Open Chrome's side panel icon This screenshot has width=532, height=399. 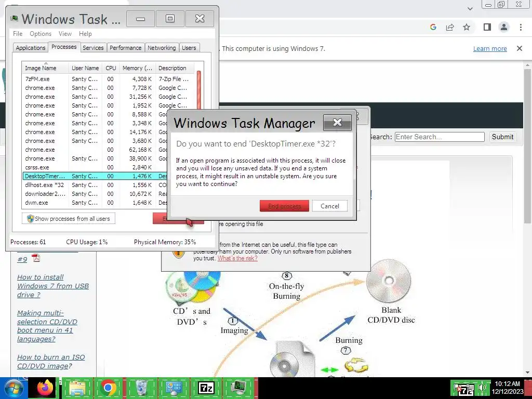(487, 27)
